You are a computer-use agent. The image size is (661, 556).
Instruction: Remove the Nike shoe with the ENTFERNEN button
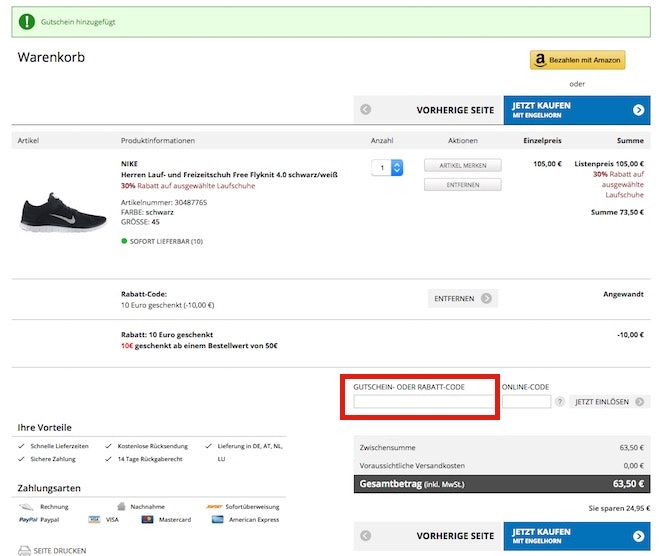(463, 185)
